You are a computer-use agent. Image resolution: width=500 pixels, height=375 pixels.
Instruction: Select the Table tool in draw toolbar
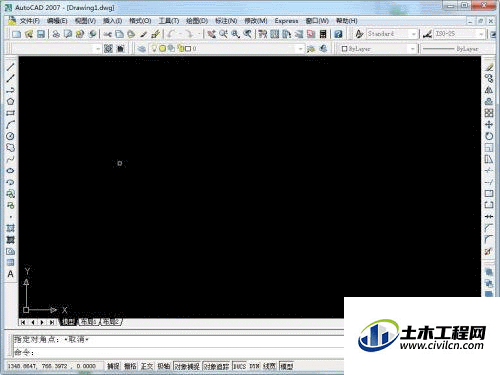tap(10, 263)
